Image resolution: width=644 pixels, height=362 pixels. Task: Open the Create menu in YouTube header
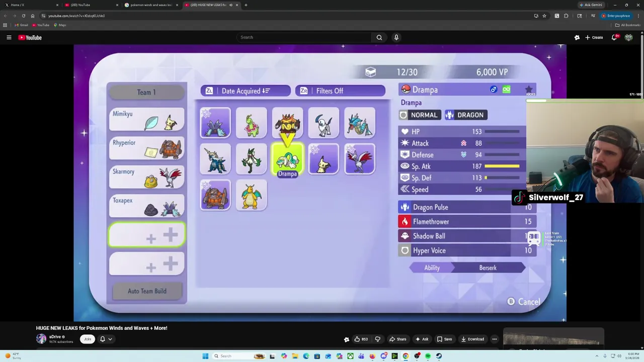594,37
